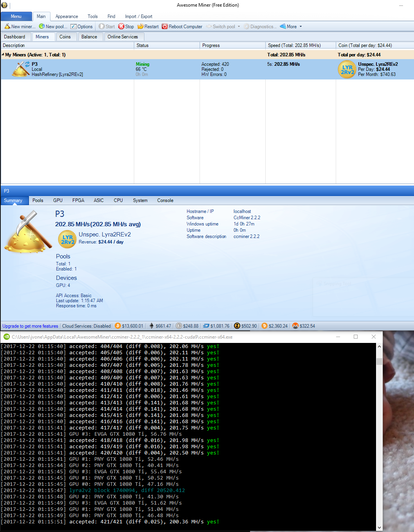Open the blue Menu button
414x532 pixels.
pos(16,16)
